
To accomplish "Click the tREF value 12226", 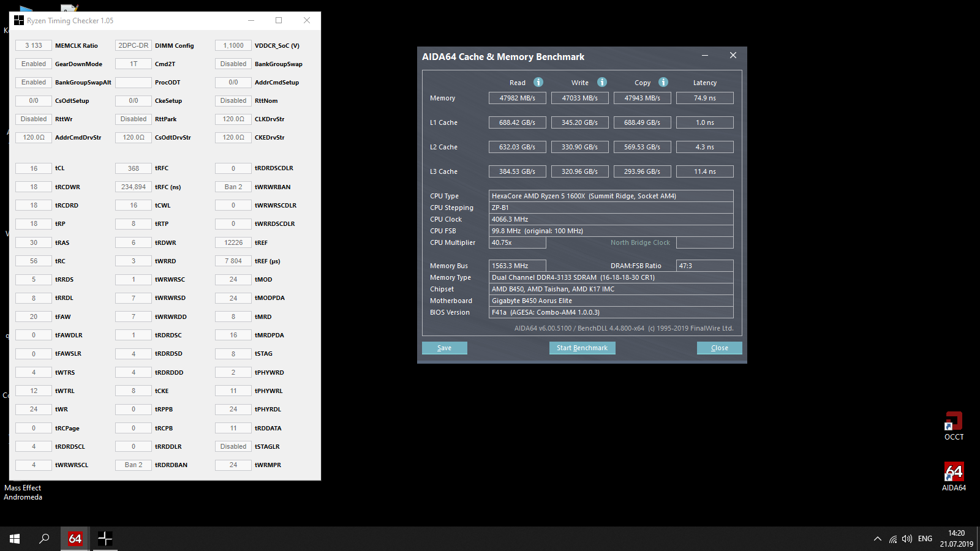I will [x=233, y=242].
